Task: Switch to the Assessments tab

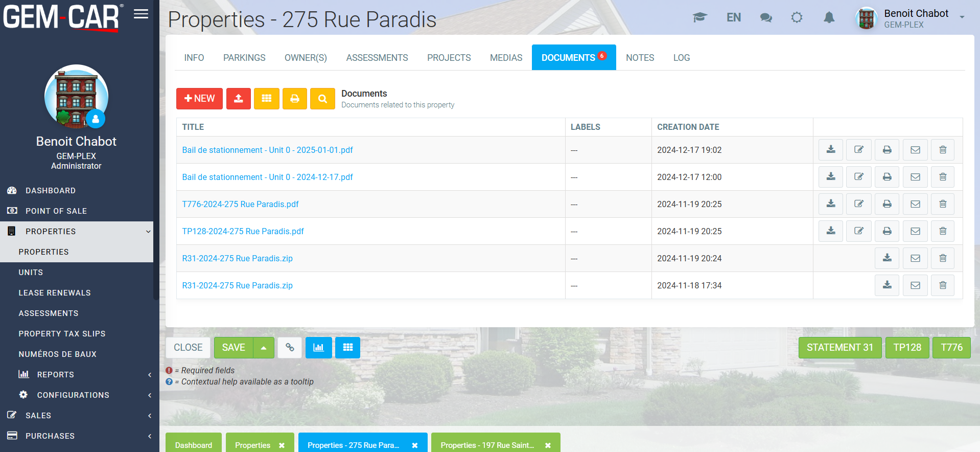Action: [x=377, y=58]
